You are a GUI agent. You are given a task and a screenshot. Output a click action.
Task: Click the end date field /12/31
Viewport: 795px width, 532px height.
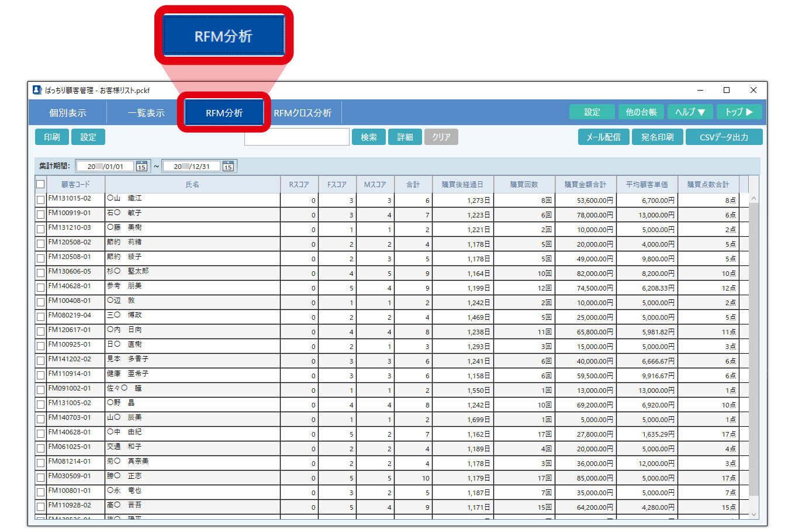pyautogui.click(x=192, y=167)
